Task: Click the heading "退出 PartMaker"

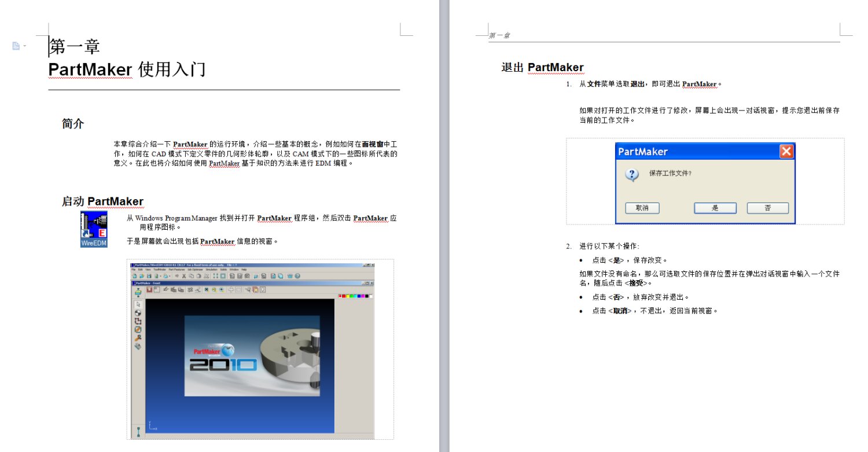Action: 542,68
